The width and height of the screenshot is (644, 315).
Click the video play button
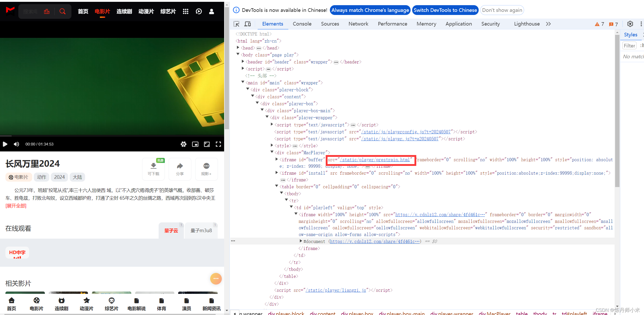pyautogui.click(x=5, y=144)
